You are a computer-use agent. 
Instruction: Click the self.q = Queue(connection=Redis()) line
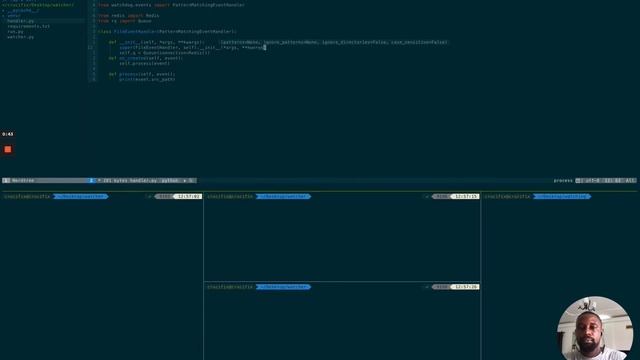click(x=164, y=53)
